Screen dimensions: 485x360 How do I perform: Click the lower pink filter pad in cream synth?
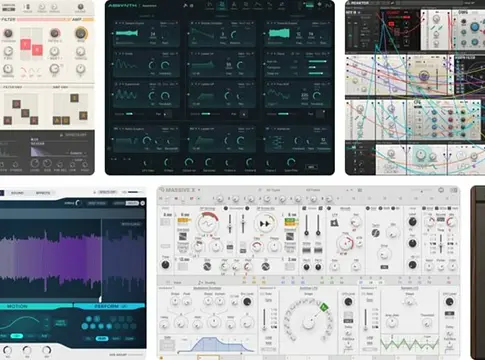tap(37, 50)
